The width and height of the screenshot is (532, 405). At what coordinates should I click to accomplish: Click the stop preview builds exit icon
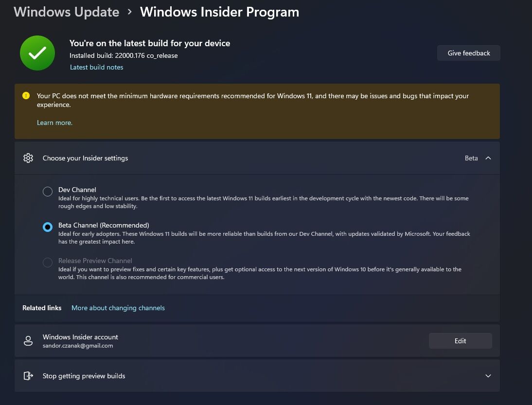28,376
